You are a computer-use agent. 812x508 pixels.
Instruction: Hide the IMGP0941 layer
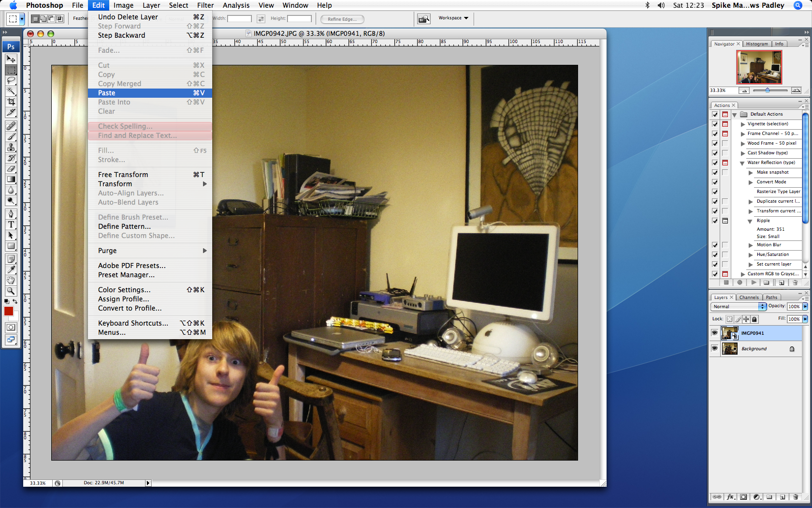(714, 333)
